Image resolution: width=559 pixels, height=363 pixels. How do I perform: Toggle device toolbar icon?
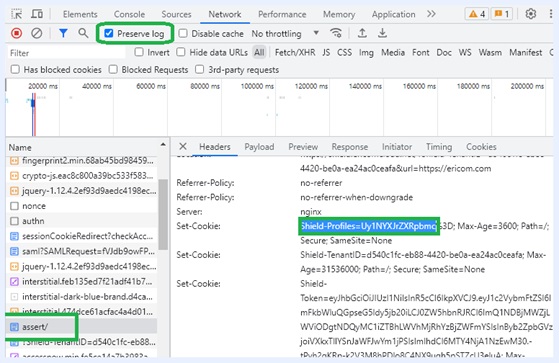(x=37, y=14)
